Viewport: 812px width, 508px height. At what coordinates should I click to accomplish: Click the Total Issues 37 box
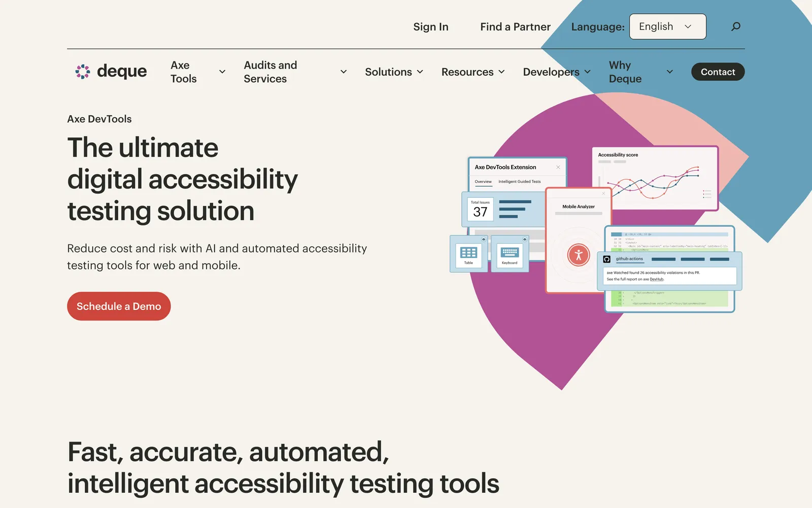point(480,209)
